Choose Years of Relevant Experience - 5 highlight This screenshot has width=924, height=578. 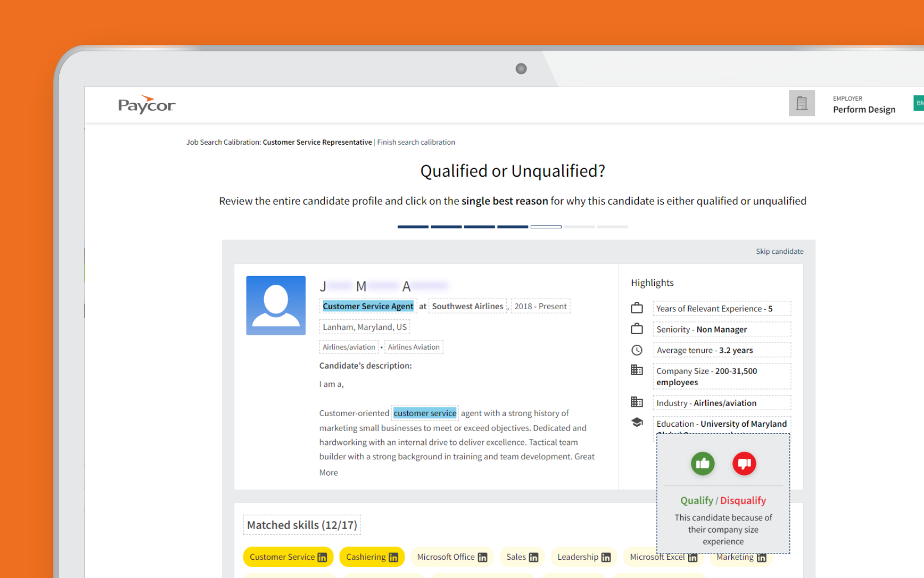coord(722,309)
